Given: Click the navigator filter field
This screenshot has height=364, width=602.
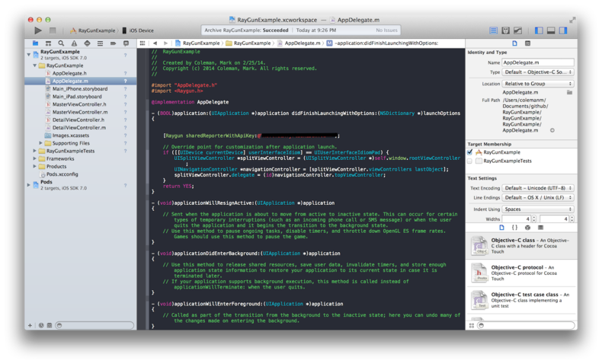Looking at the screenshot, I should click(94, 325).
